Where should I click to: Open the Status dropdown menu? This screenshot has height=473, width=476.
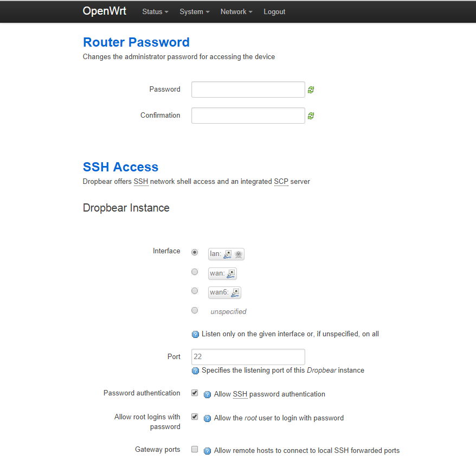[x=155, y=12]
